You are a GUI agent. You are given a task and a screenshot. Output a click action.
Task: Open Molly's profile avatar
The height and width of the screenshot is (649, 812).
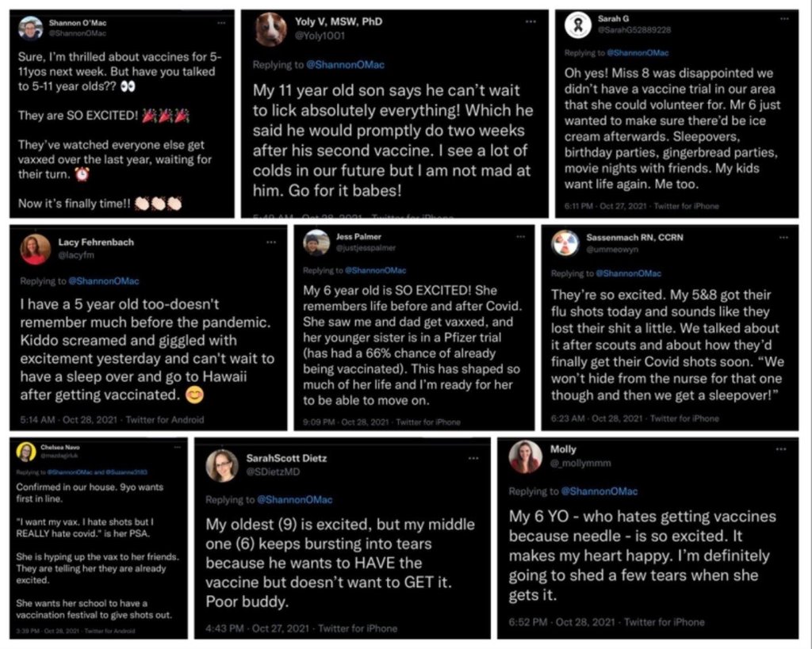point(526,456)
